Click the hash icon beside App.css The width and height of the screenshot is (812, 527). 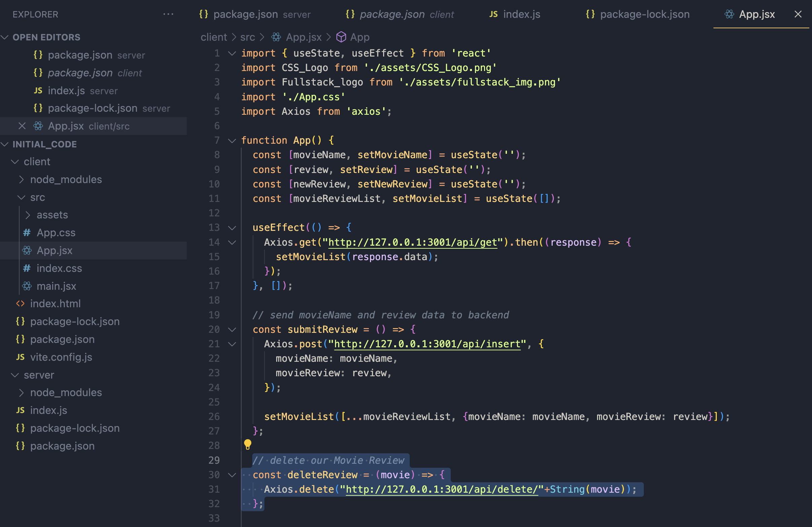(27, 233)
